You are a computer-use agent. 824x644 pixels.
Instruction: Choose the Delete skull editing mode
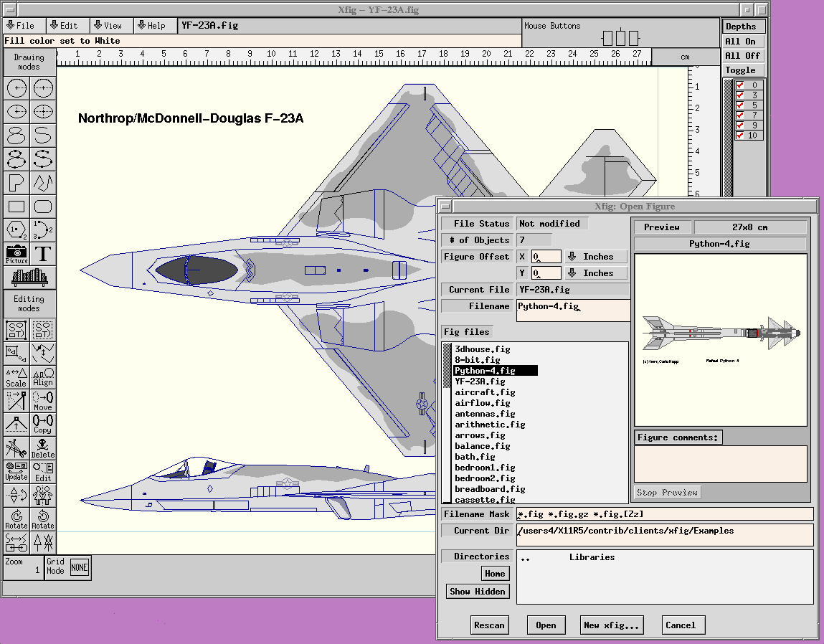click(x=43, y=448)
